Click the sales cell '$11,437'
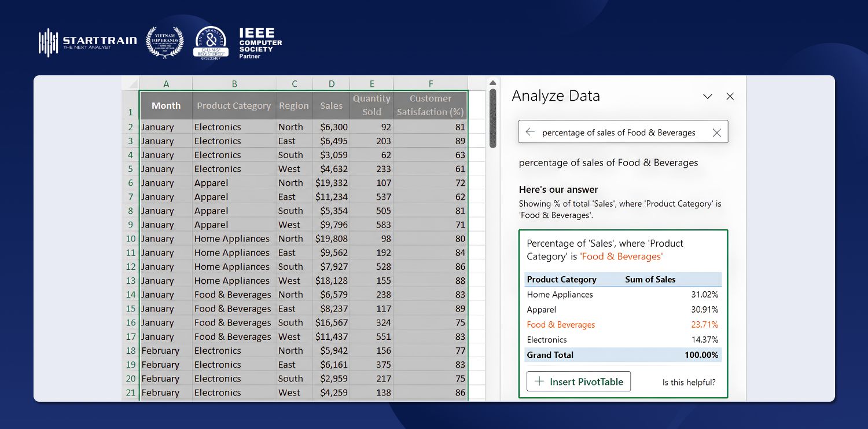The height and width of the screenshot is (429, 868). click(x=331, y=336)
